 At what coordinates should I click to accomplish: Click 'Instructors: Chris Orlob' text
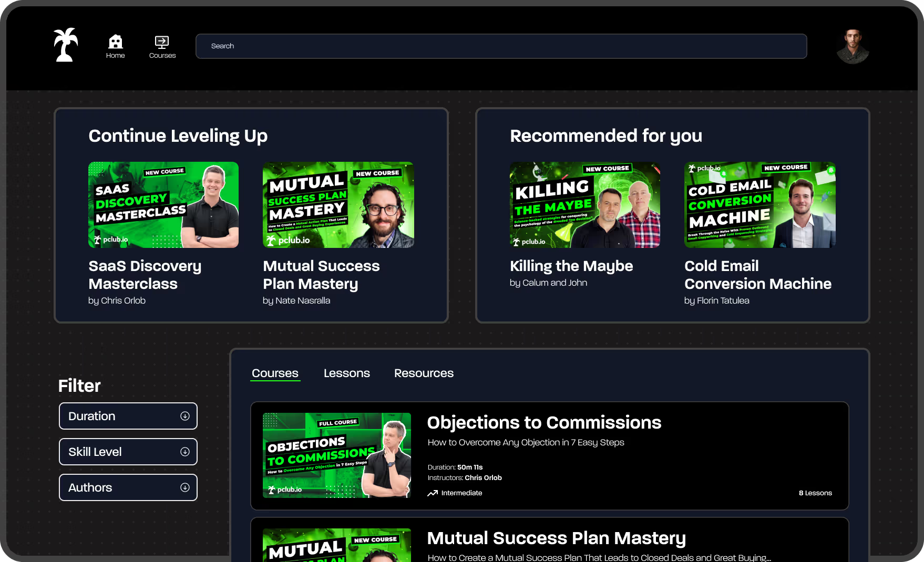465,478
